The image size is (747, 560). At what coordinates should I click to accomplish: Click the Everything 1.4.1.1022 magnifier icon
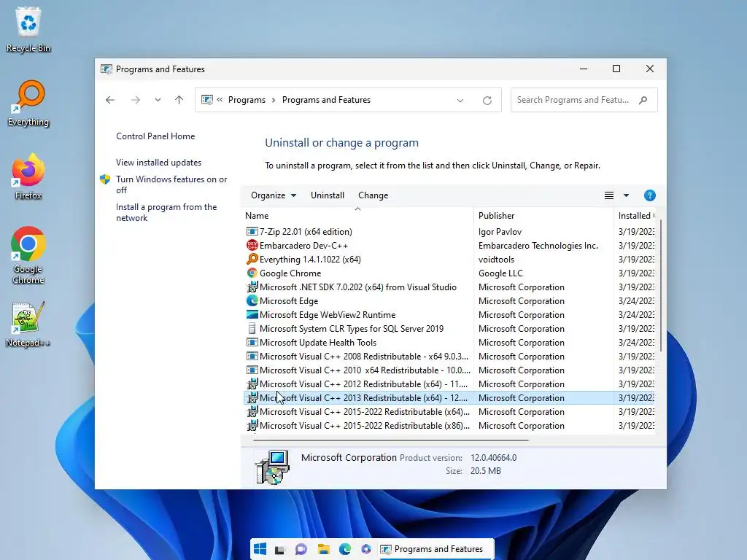[252, 259]
